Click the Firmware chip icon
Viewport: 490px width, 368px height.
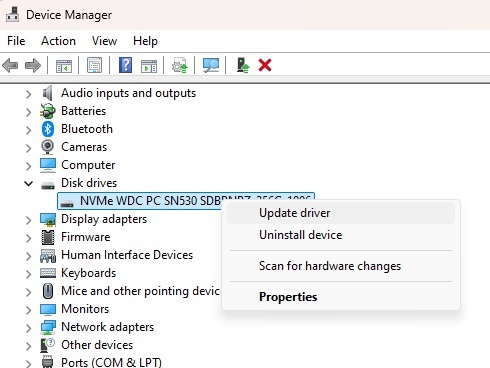[48, 237]
